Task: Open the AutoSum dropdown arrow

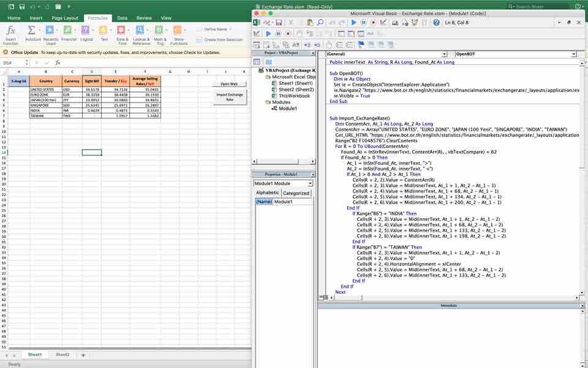Action: [x=39, y=31]
